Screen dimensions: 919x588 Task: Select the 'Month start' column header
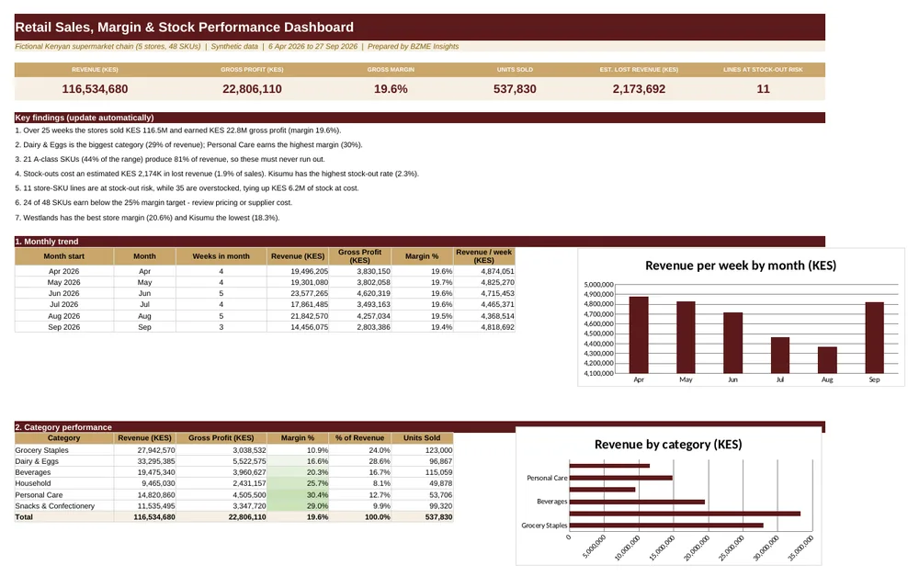coord(64,256)
